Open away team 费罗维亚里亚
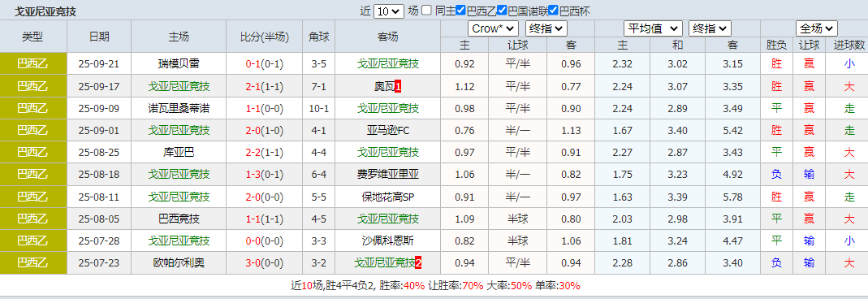This screenshot has height=299, width=868. click(x=387, y=175)
